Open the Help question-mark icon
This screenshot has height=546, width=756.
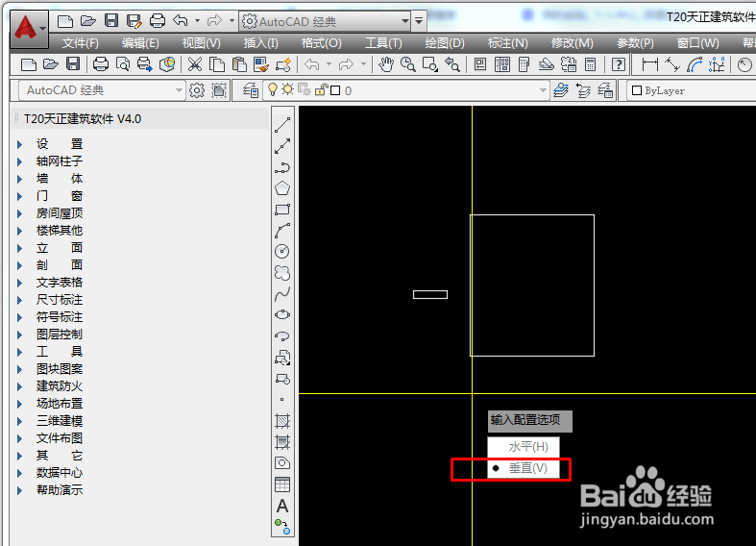(619, 64)
